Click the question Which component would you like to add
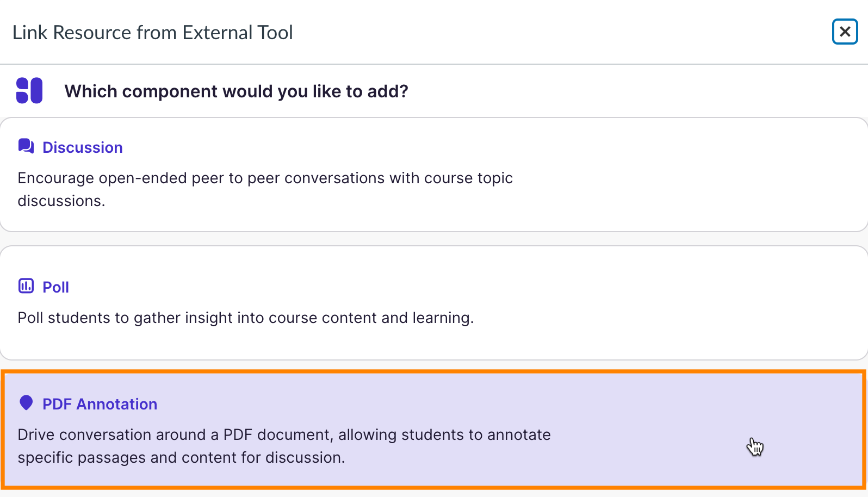 click(x=236, y=91)
